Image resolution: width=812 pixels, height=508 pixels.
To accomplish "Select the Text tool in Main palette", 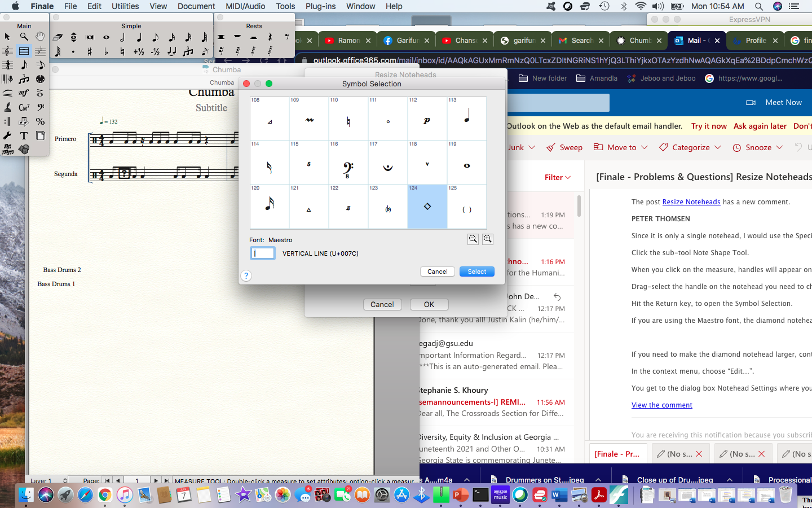I will (x=24, y=135).
